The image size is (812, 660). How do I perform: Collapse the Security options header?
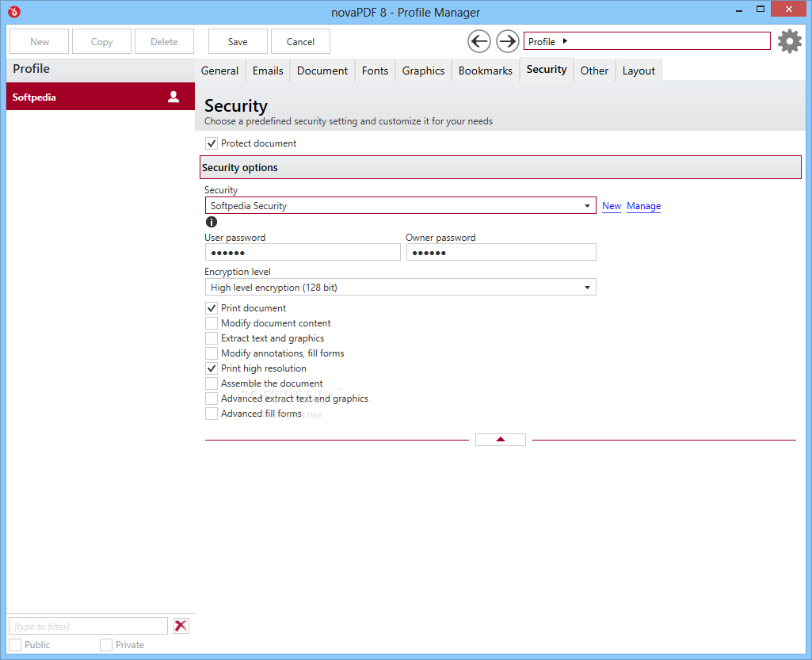click(x=500, y=167)
